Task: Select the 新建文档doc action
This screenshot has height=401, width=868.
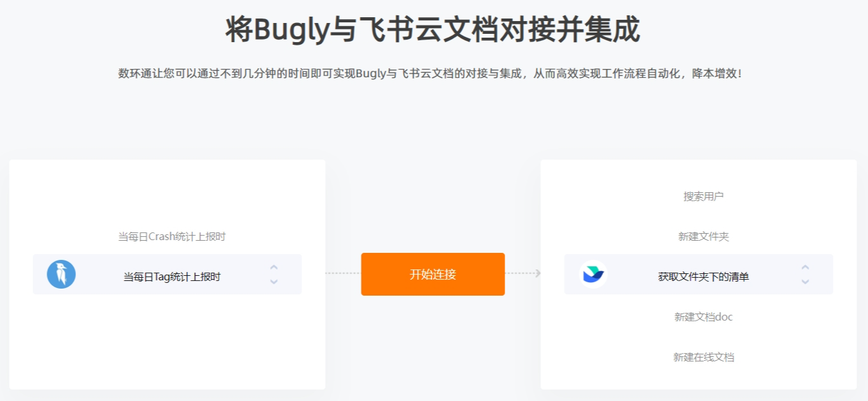Action: (703, 317)
